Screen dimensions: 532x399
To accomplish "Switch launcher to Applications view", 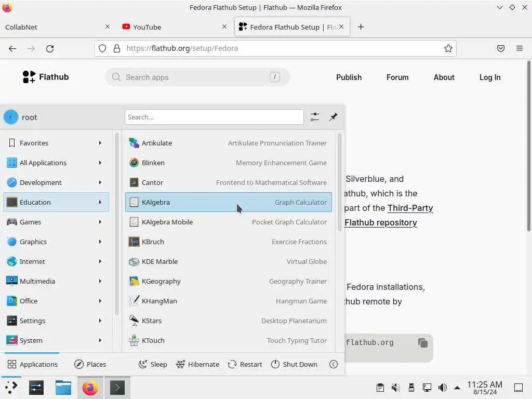I will point(33,364).
